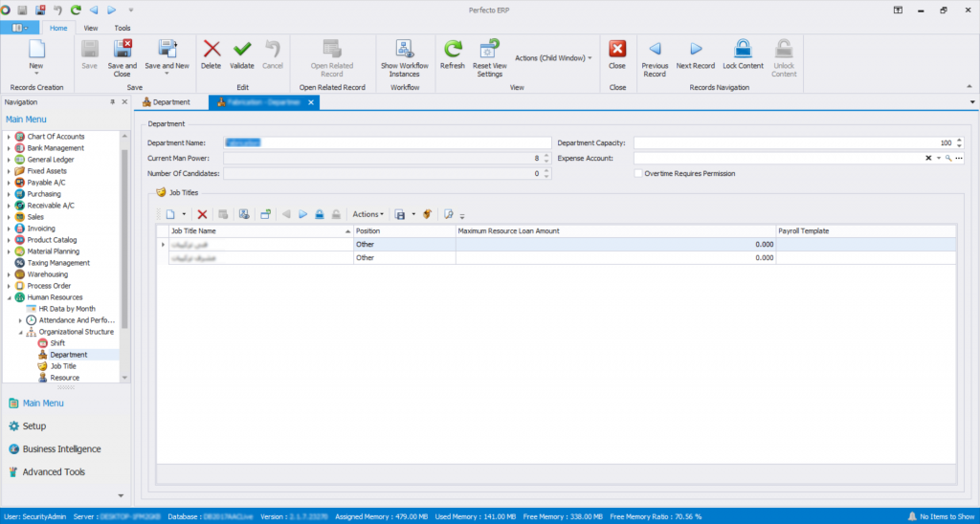
Task: Delete row in Job Titles toolbar
Action: tap(202, 214)
